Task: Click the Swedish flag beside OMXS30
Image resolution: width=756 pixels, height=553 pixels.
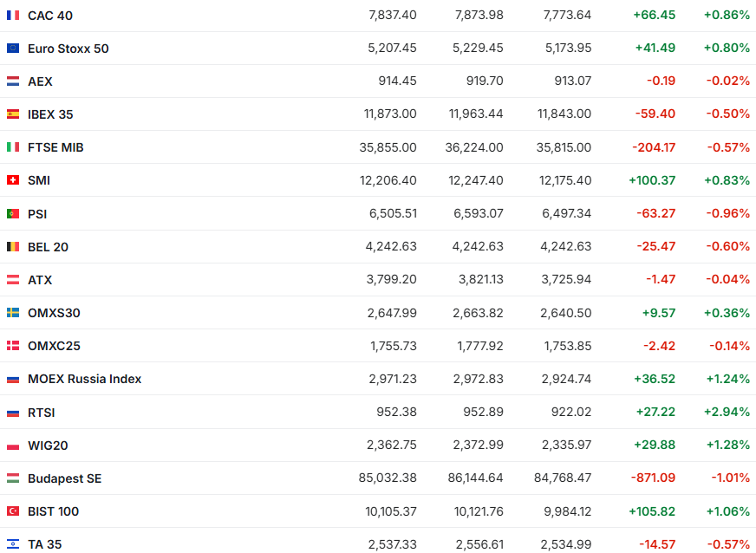Action: click(13, 313)
